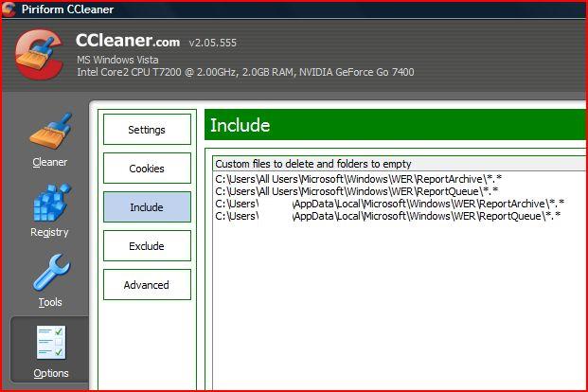Open the Settings options page
The image size is (588, 392).
147,130
